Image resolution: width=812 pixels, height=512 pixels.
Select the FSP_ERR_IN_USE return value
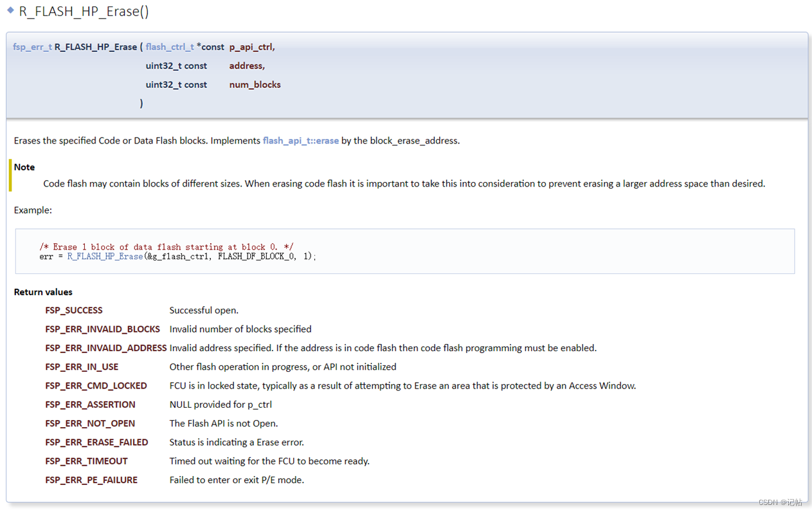82,367
